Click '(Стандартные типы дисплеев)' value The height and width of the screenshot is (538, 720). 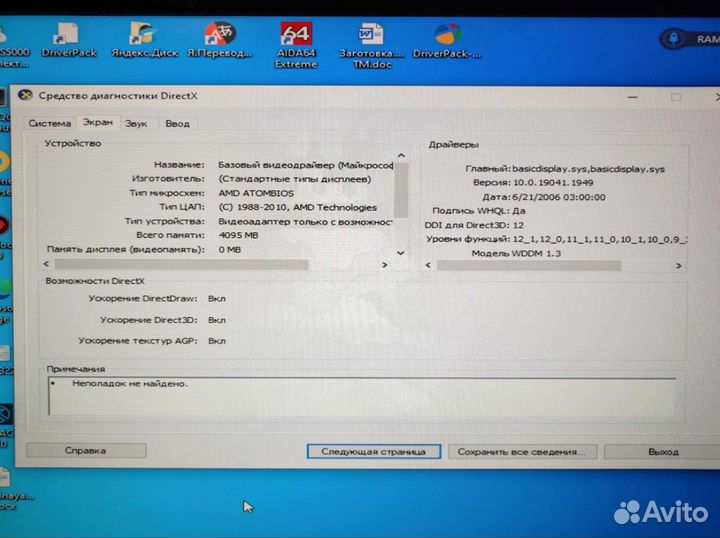click(294, 179)
